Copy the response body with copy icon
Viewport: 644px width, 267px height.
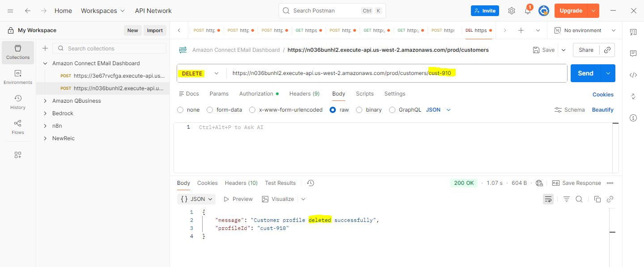point(597,199)
